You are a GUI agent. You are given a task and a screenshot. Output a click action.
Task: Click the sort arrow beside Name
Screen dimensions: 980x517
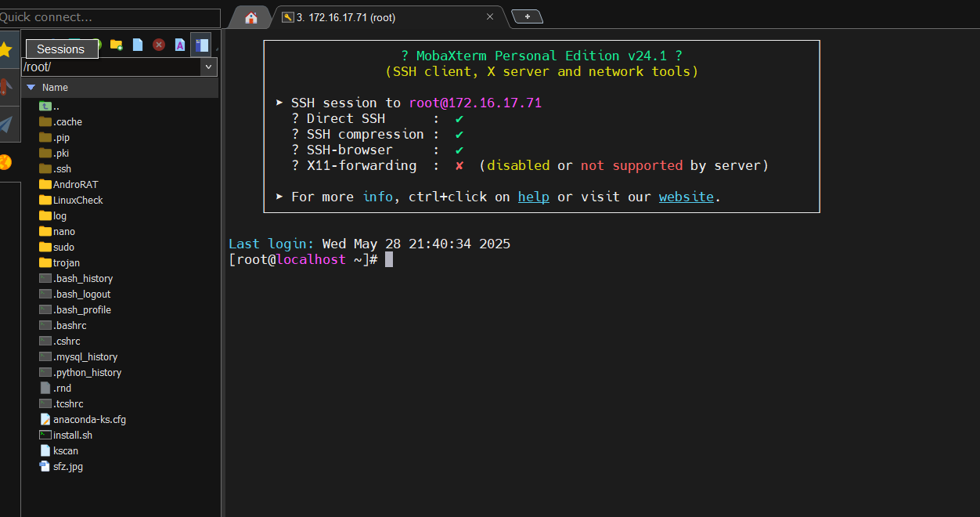31,88
